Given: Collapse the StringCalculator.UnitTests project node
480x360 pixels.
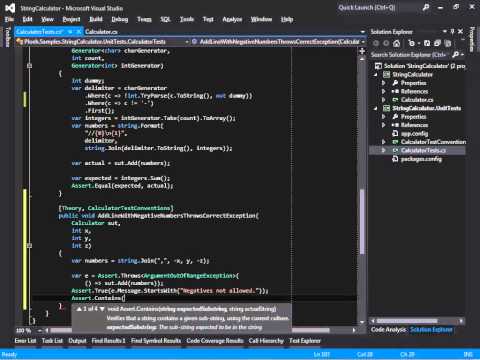Looking at the screenshot, I should [376, 108].
